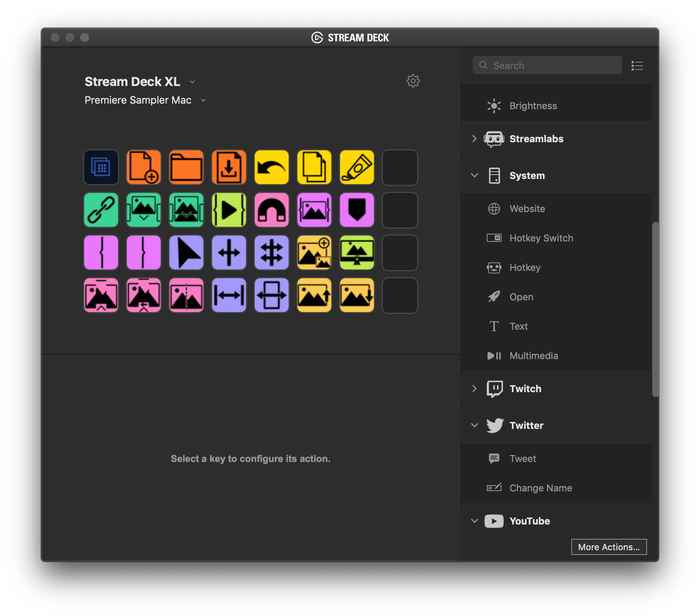Select the Change Name action
Screen dimensions: 700x616
coord(540,488)
